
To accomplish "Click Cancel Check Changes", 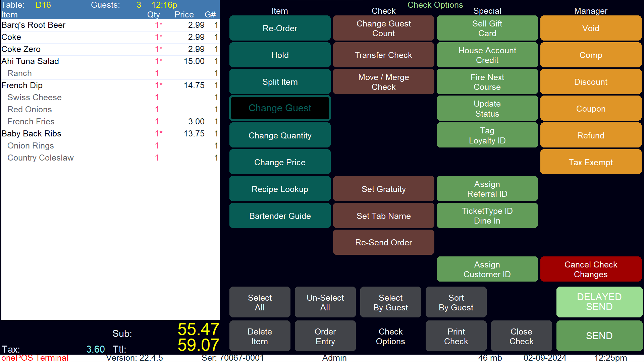I will click(x=590, y=269).
